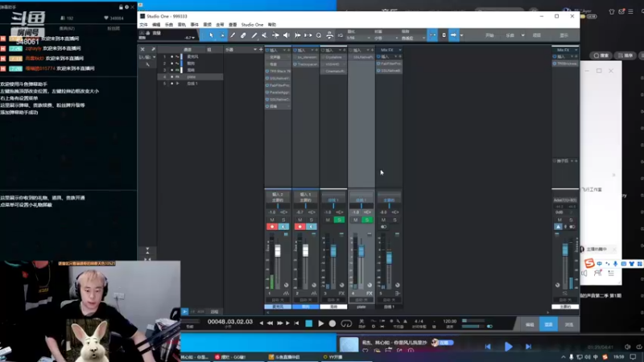Click the 编辑 view button at bottom right
The image size is (644, 362).
point(530,324)
